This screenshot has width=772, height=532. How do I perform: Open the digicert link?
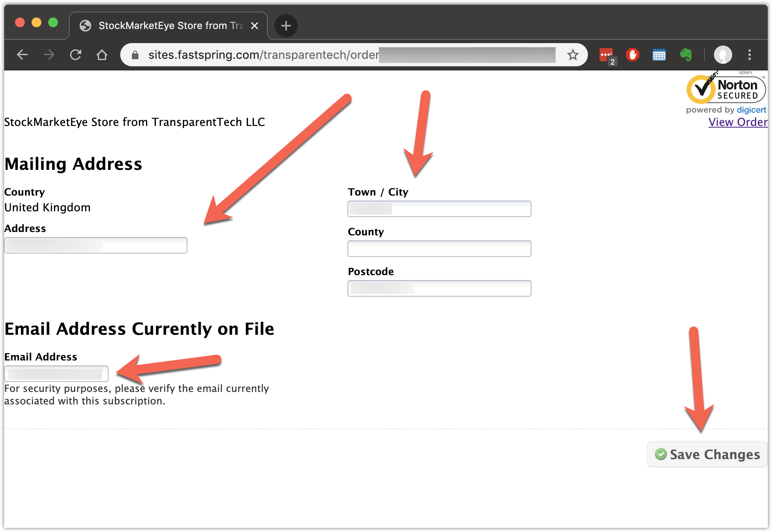click(751, 110)
